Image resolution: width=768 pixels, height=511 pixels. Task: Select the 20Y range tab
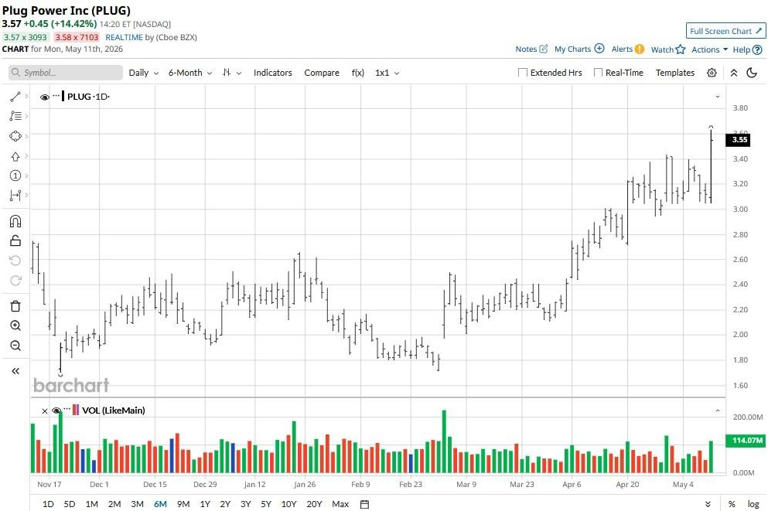(314, 504)
